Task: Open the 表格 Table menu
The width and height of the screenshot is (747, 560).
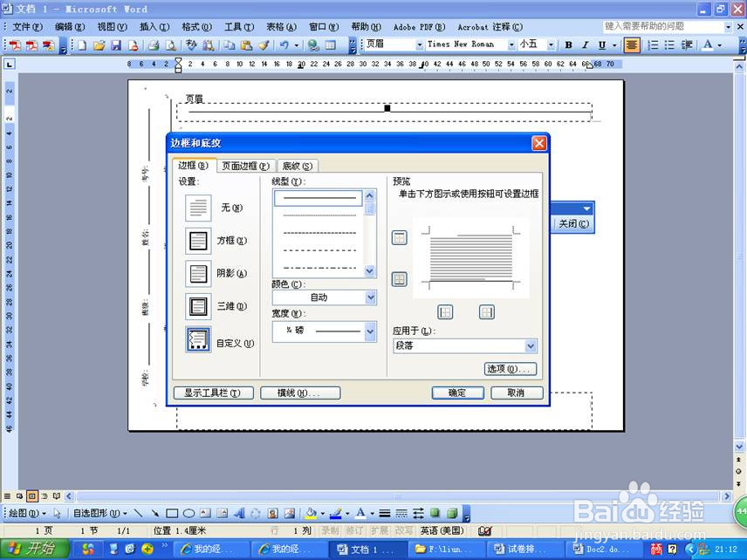Action: [x=282, y=27]
